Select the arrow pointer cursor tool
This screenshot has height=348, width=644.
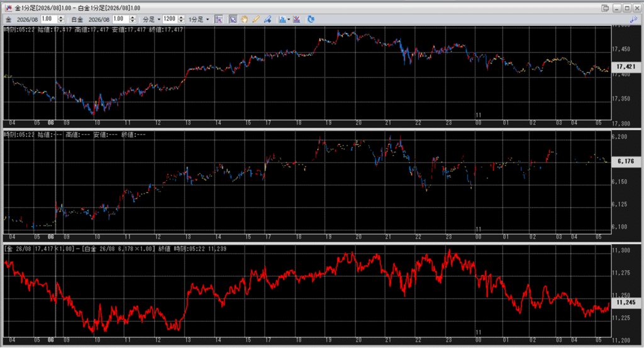[x=233, y=19]
